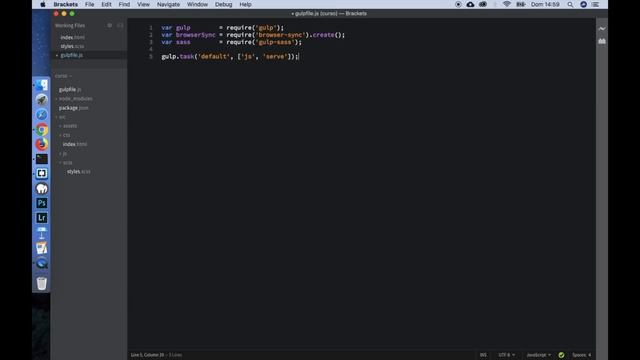The image size is (640, 360).
Task: Open styles.scss under scss folder
Action: pyautogui.click(x=79, y=172)
